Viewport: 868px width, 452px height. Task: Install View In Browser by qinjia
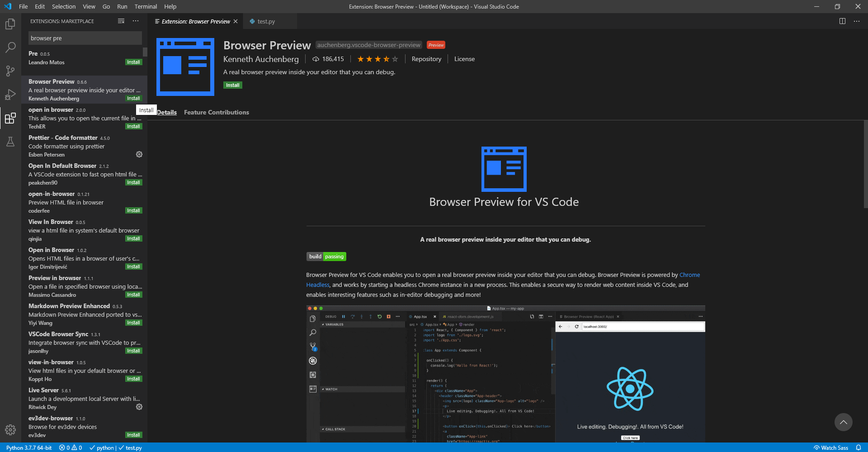(x=133, y=238)
